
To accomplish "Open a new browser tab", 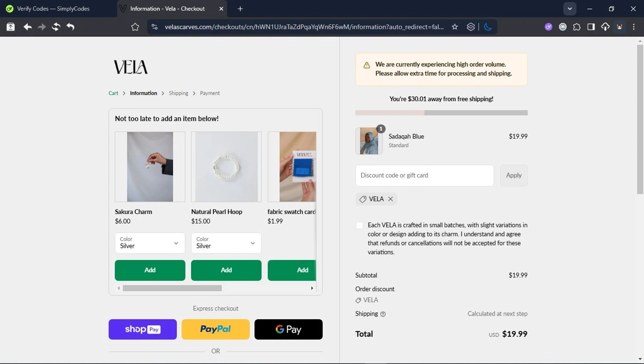I will click(x=240, y=9).
